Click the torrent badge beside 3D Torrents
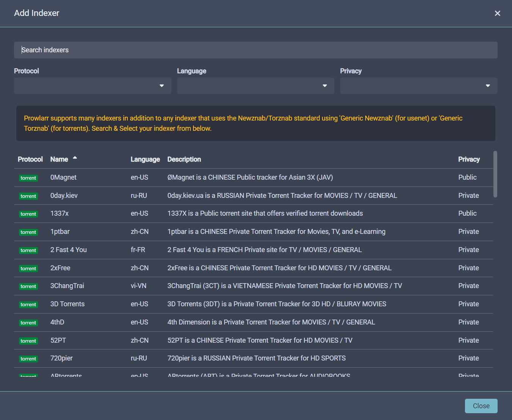The width and height of the screenshot is (512, 420). tap(28, 305)
